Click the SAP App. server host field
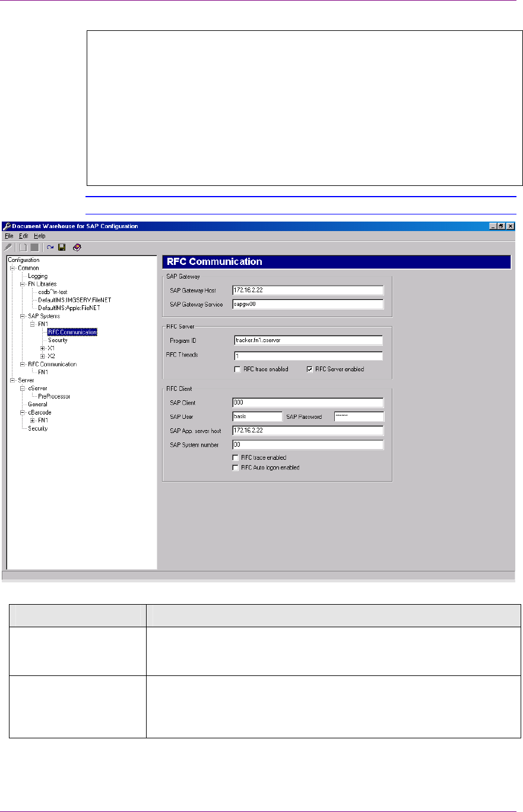This screenshot has width=523, height=812. click(x=308, y=430)
